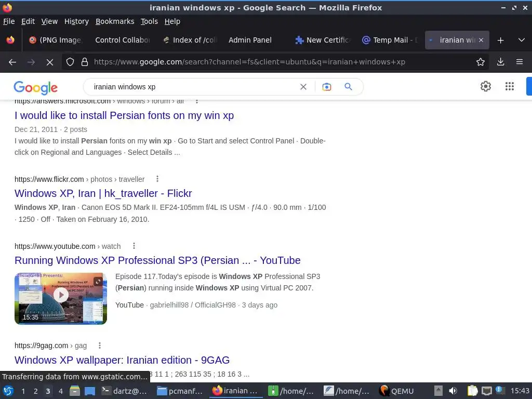Image resolution: width=532 pixels, height=399 pixels.
Task: Clear the Google search box text
Action: tap(303, 87)
